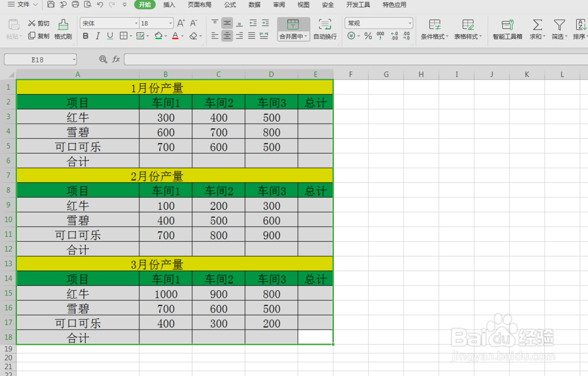Open the 文件 menu
588x376 pixels.
(23, 5)
